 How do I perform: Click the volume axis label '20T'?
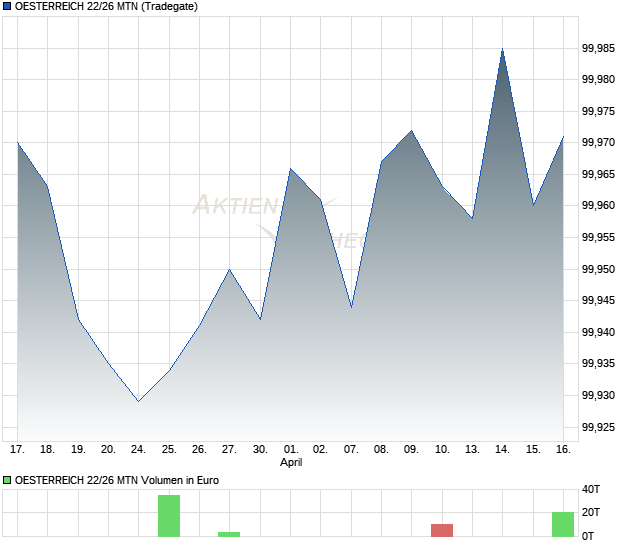pos(591,512)
